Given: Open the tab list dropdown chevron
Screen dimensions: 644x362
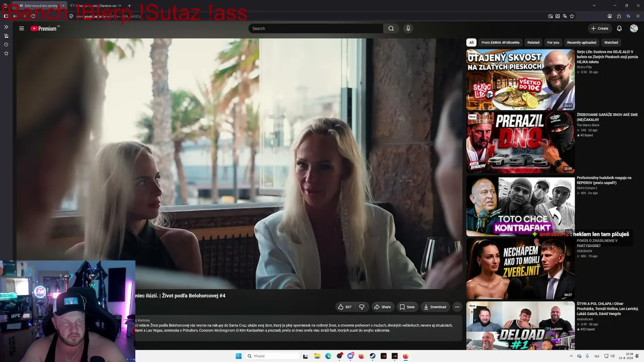Looking at the screenshot, I should 594,6.
